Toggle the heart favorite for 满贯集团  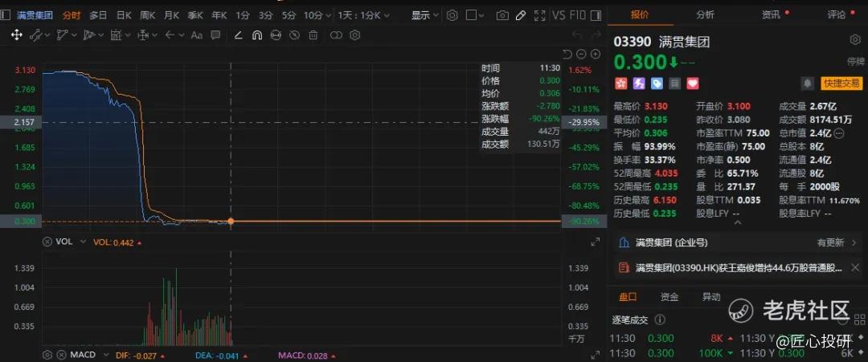pyautogui.click(x=693, y=83)
